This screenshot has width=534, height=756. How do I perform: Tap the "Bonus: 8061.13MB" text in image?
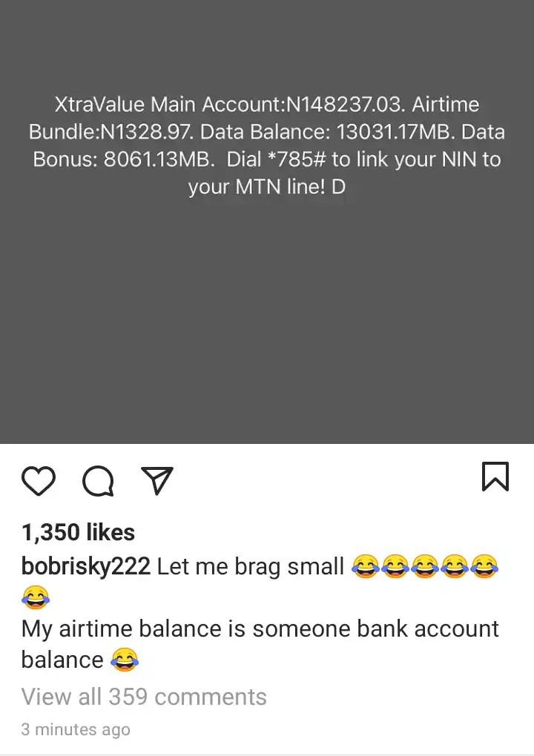point(123,159)
